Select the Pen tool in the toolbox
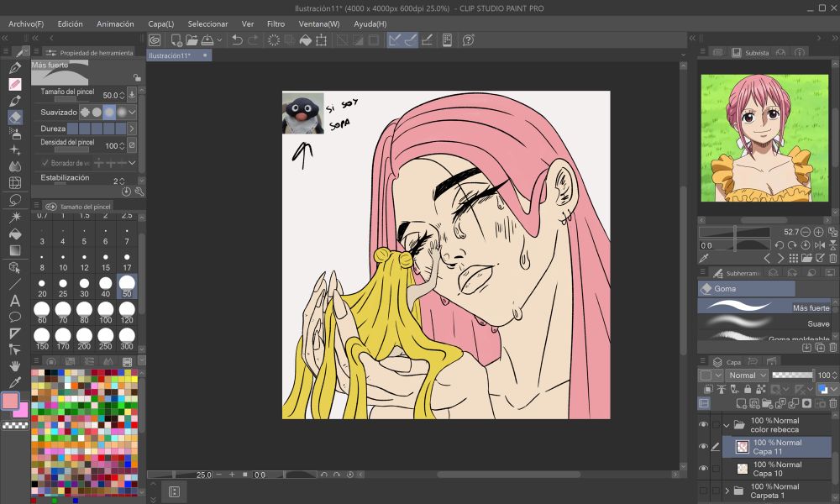 point(15,67)
